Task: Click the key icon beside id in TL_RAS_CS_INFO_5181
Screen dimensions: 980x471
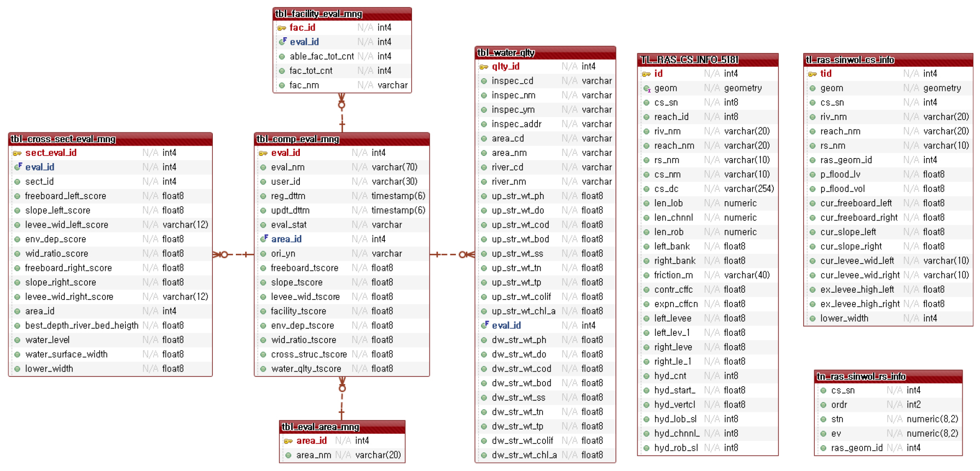Action: [646, 74]
